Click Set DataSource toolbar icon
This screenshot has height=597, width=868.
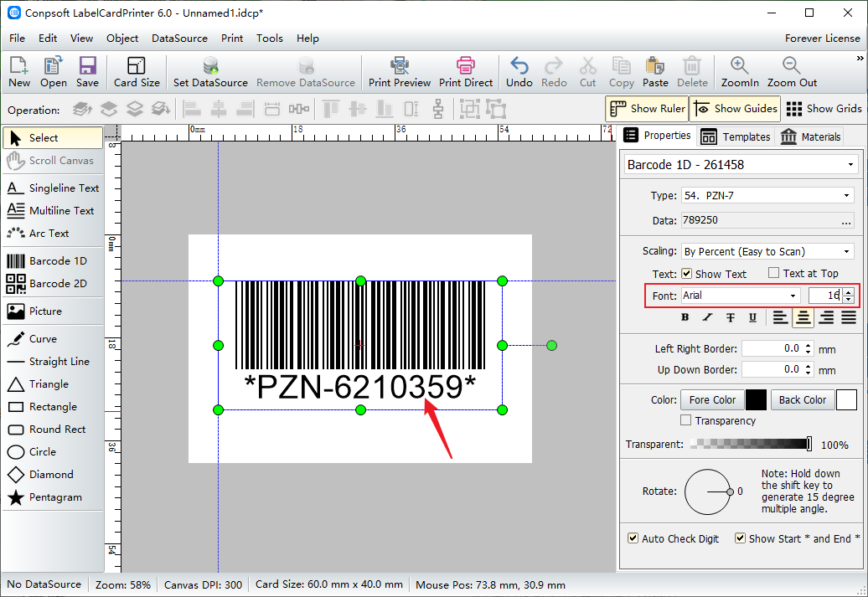point(210,72)
